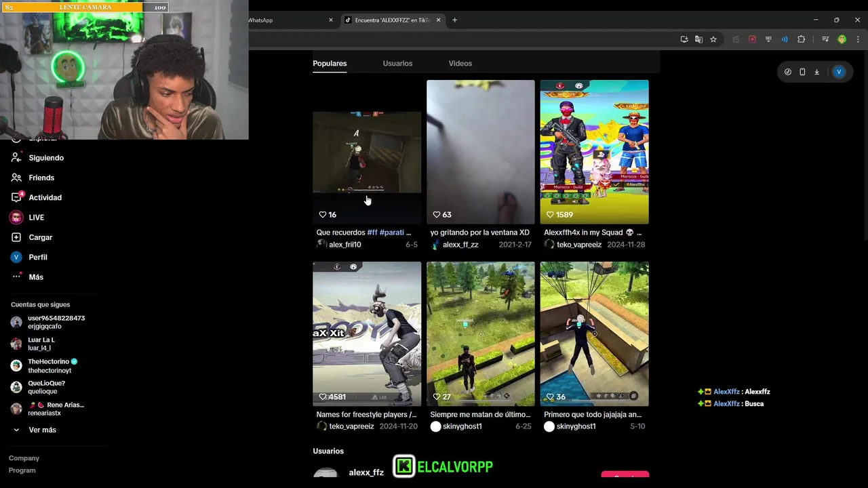The width and height of the screenshot is (868, 488).
Task: Open Perfil via the V avatar icon
Action: [16, 257]
